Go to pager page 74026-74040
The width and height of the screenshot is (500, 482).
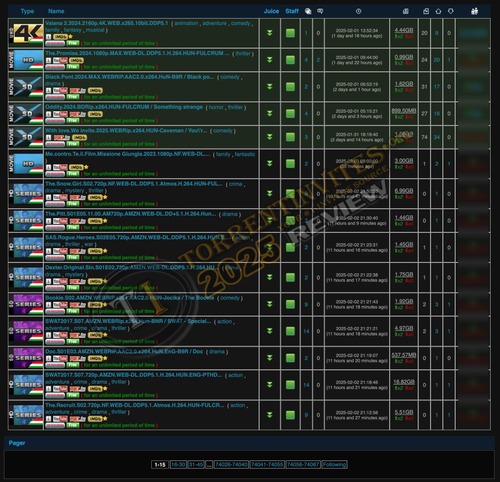[231, 465]
